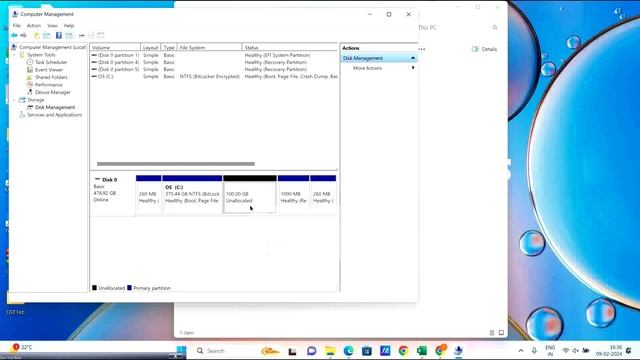Click the blue Help toolbar icon
Viewport: 640px width, 360px height.
59,36
